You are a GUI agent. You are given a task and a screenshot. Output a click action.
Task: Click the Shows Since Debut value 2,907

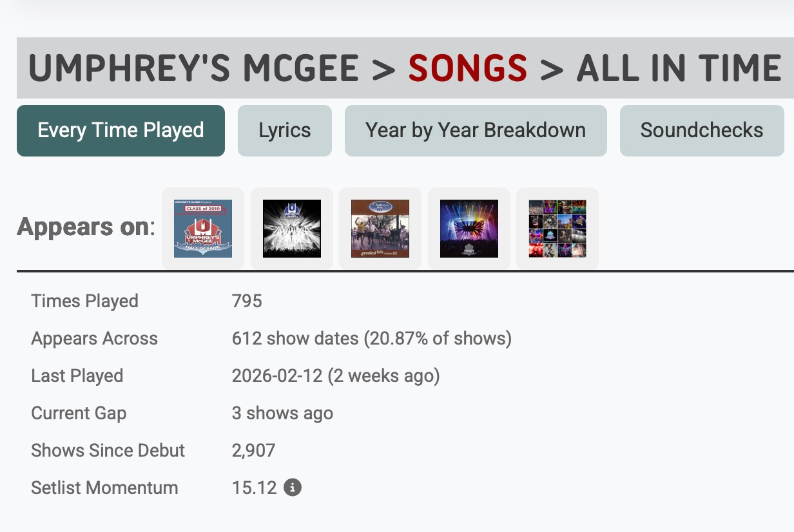[253, 451]
